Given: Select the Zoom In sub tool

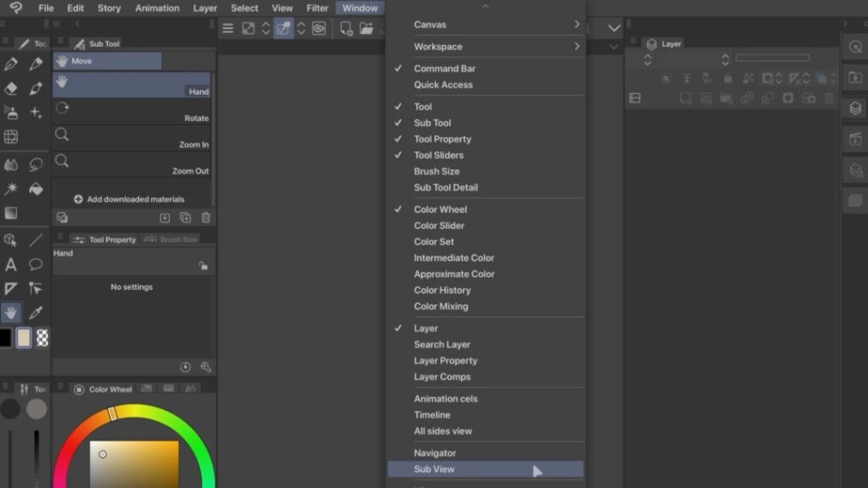Looking at the screenshot, I should (131, 138).
